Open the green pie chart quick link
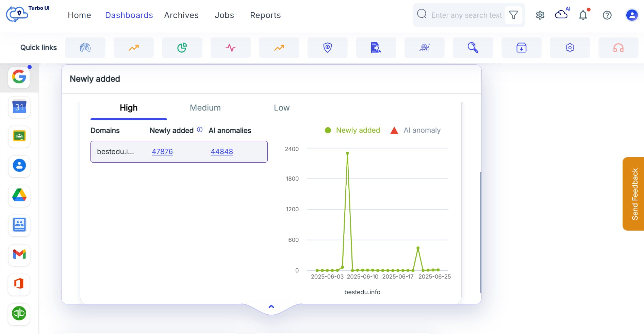Viewport: 644px width, 334px height. point(182,48)
